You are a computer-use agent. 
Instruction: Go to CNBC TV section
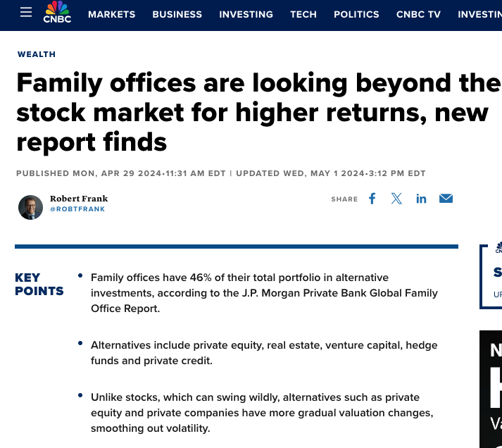click(x=418, y=14)
